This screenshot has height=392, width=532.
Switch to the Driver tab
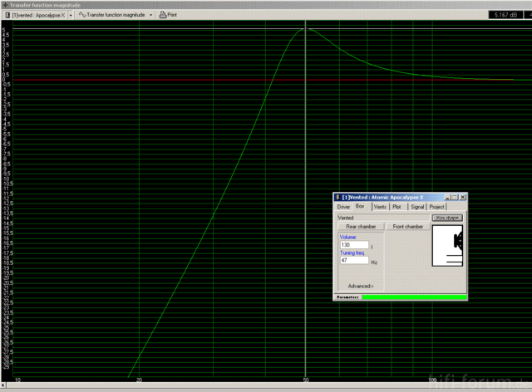[343, 206]
